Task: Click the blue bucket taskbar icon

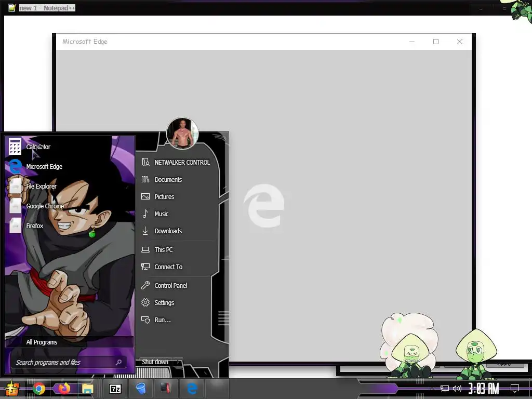Action: (x=140, y=389)
